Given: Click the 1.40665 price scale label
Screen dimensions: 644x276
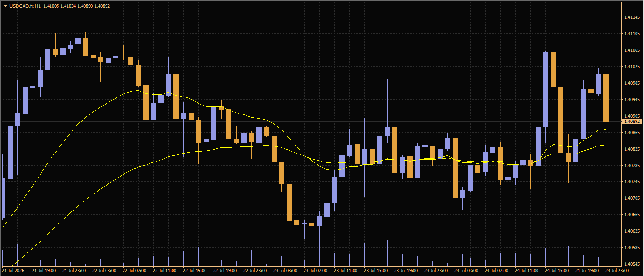Looking at the screenshot, I should 632,215.
